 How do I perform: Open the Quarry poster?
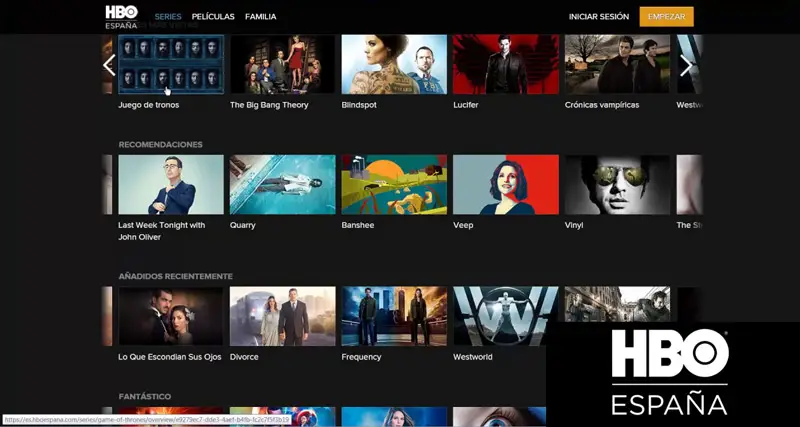283,185
